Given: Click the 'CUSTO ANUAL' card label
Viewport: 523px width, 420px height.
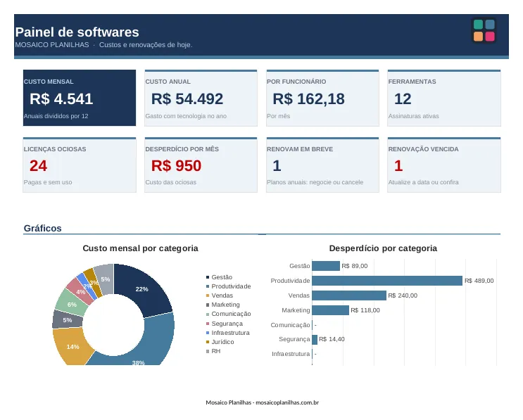Looking at the screenshot, I should [168, 82].
